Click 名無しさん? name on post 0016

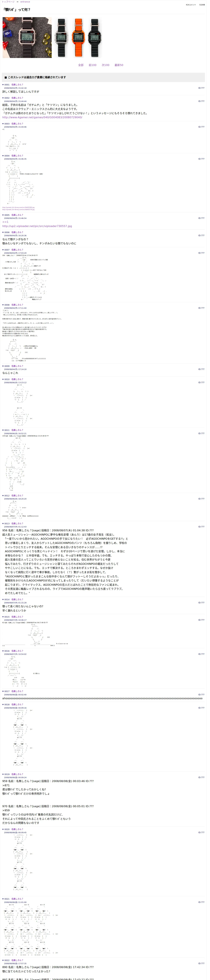coord(17,651)
